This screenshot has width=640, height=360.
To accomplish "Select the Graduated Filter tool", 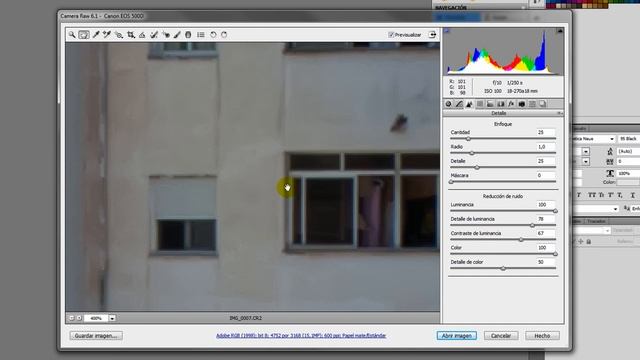I will (188, 35).
